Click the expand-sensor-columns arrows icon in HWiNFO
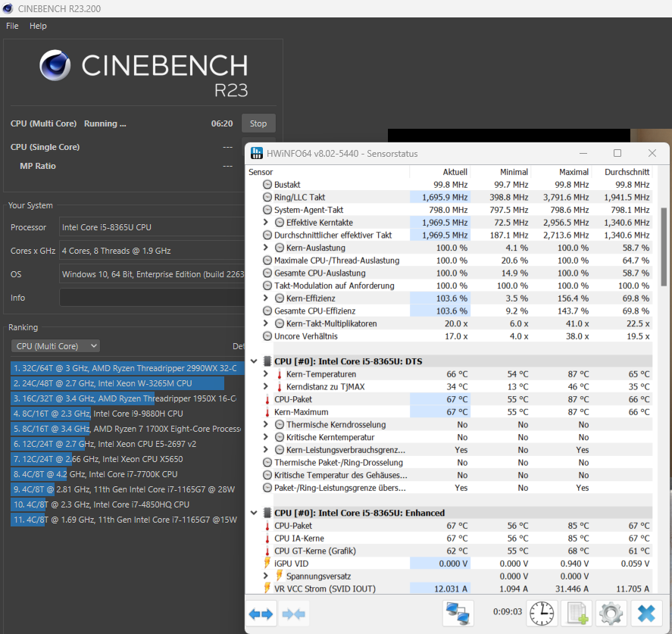 261,614
